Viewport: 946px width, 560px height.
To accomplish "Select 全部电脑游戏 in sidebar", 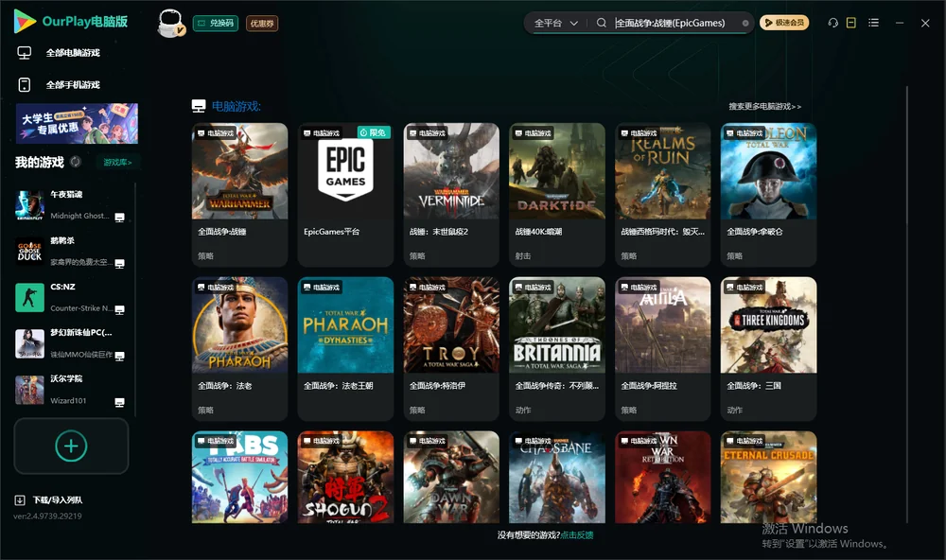I will click(x=73, y=53).
